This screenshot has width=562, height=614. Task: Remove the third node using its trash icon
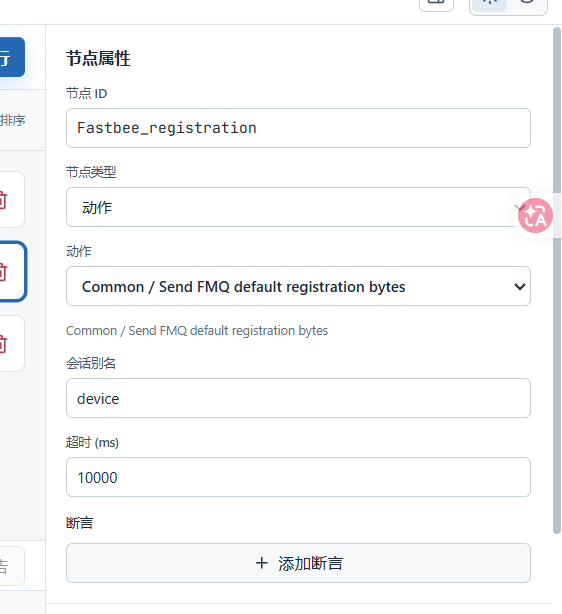3,343
